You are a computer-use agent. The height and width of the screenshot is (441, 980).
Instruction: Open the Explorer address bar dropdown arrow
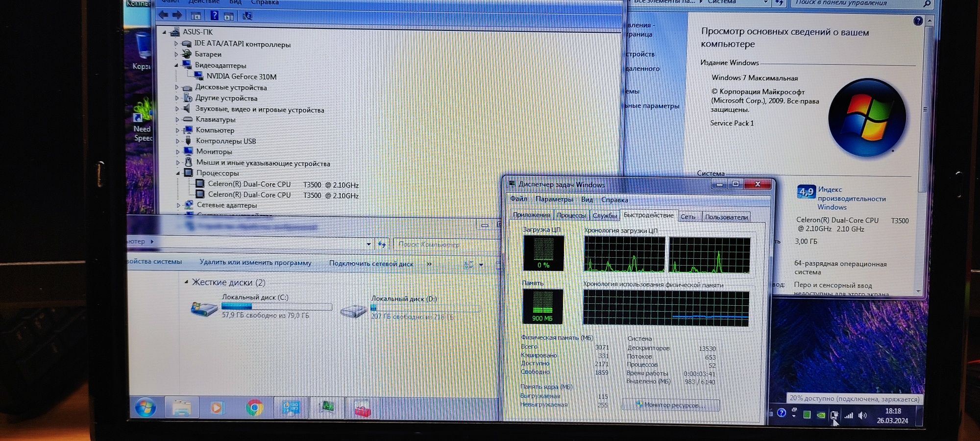pyautogui.click(x=368, y=244)
